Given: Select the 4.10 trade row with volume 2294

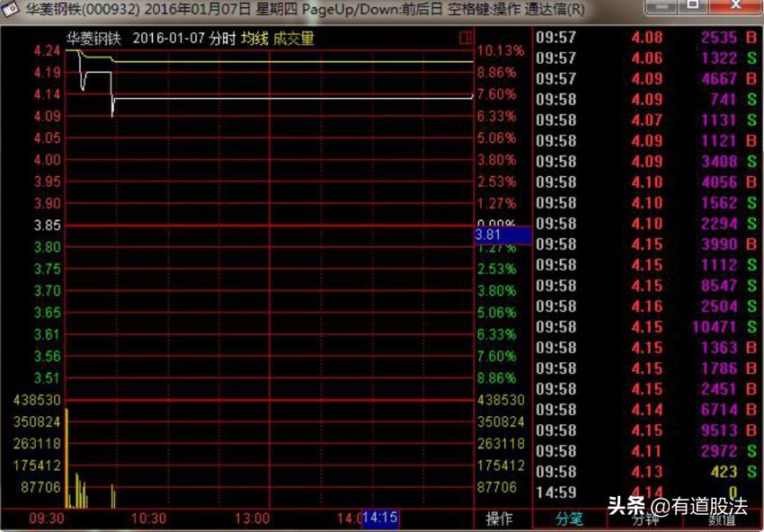Looking at the screenshot, I should point(647,223).
